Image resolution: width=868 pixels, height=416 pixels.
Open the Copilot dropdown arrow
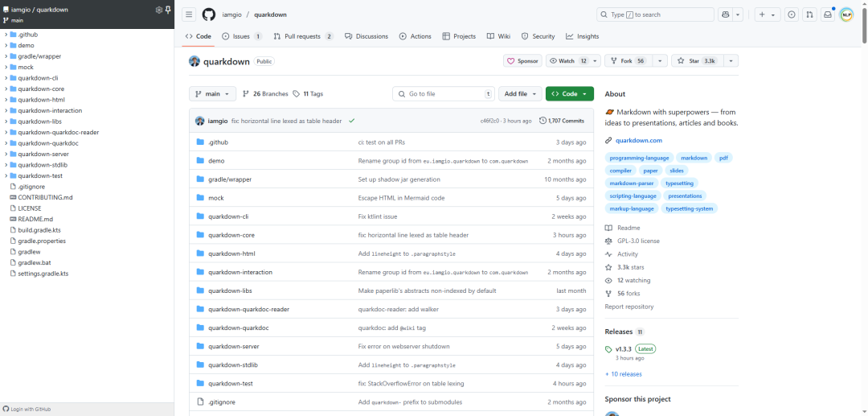coord(738,15)
